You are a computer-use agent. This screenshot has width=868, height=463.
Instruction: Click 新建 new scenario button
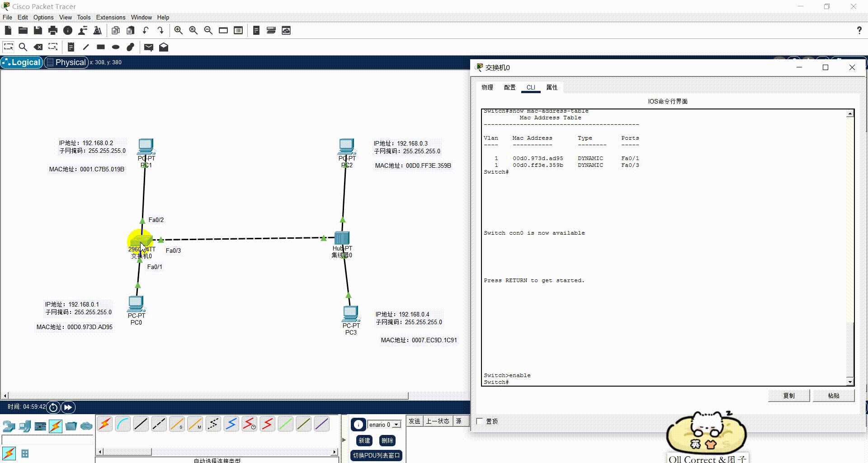coord(364,440)
